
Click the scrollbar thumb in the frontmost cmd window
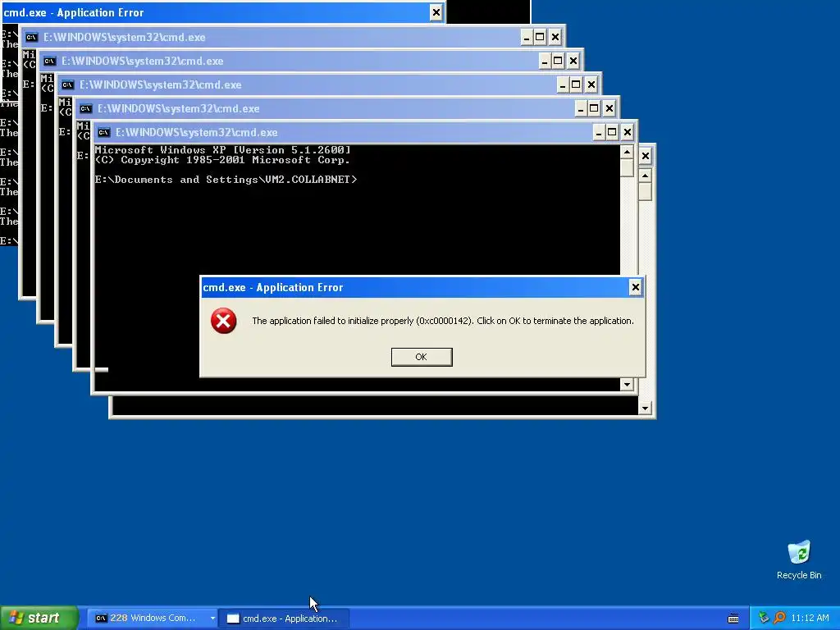point(627,168)
